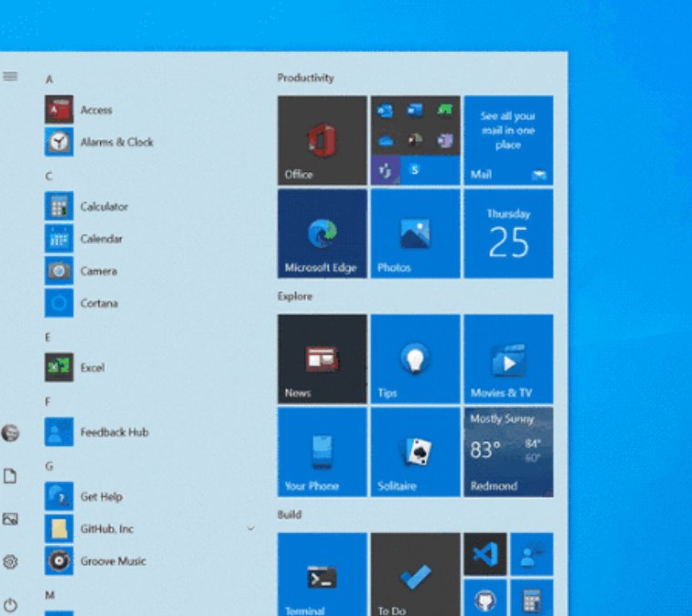Jump via the letter C header
This screenshot has height=616, width=692.
tap(48, 176)
